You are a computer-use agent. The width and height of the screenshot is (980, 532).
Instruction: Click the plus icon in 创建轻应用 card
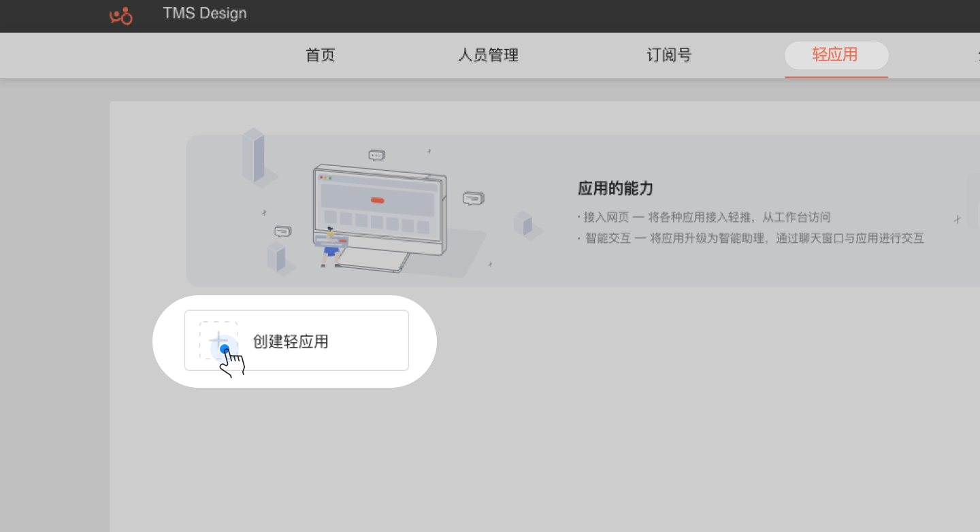(218, 340)
